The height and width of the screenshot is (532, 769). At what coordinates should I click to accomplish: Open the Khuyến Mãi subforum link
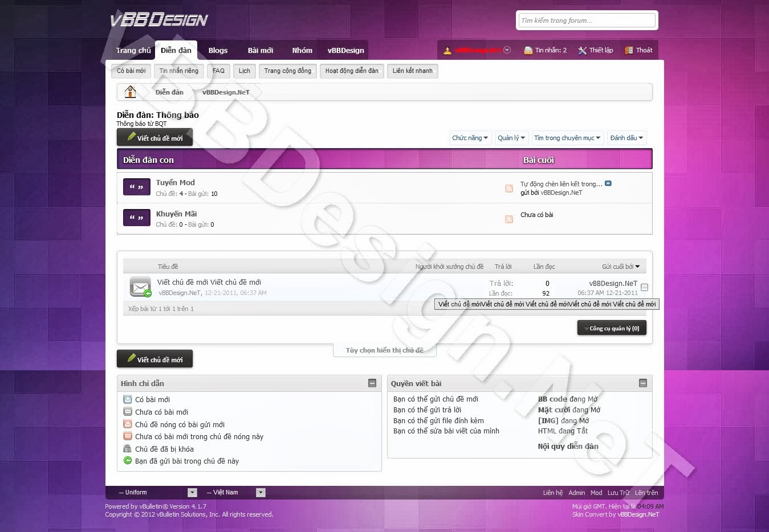176,214
